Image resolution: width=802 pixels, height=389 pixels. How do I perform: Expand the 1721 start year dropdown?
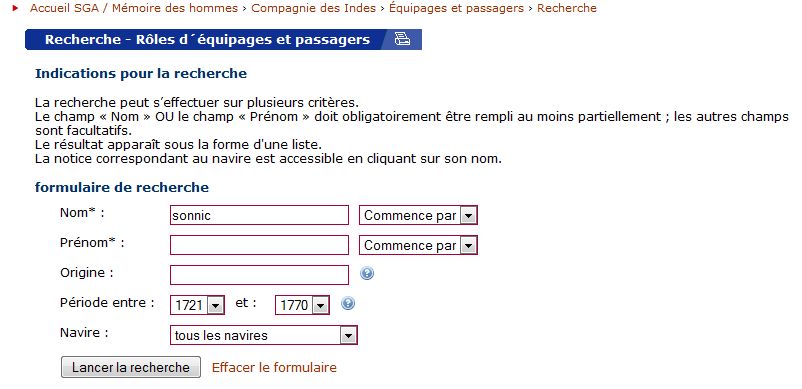point(197,305)
